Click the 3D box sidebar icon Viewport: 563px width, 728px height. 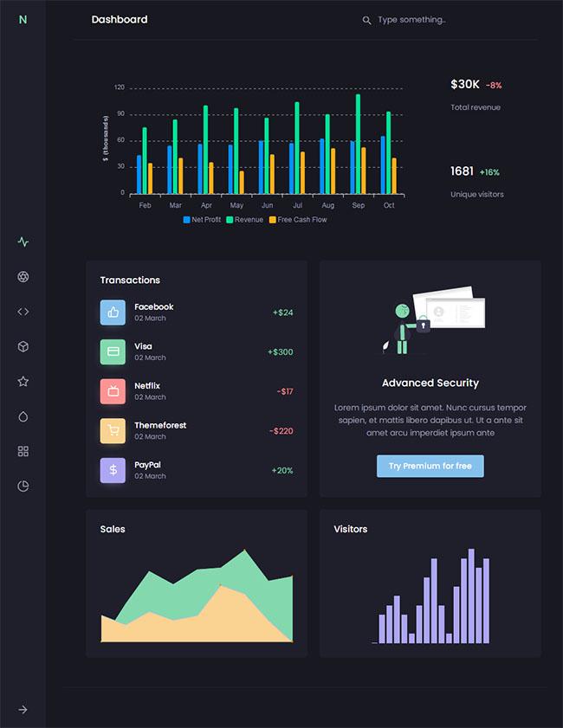coord(23,346)
